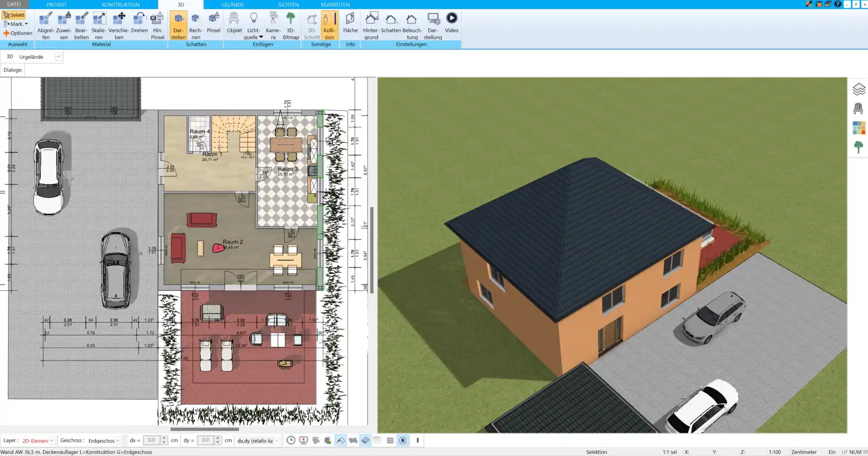Select the Hin. Pinsel tool
The width and height of the screenshot is (868, 456).
(157, 26)
